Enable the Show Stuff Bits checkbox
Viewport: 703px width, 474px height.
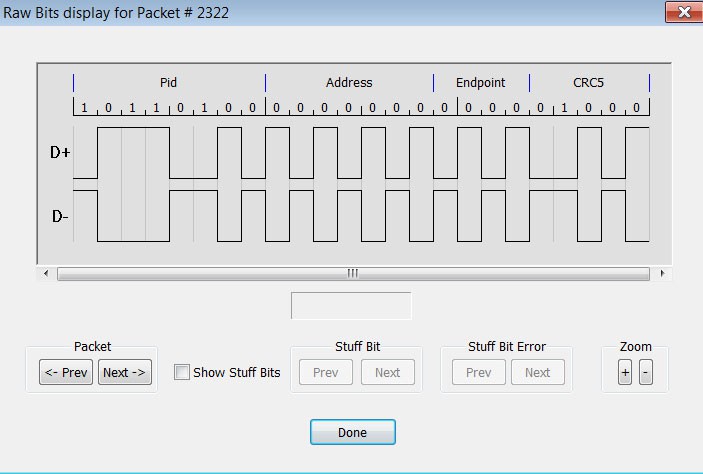[x=182, y=372]
